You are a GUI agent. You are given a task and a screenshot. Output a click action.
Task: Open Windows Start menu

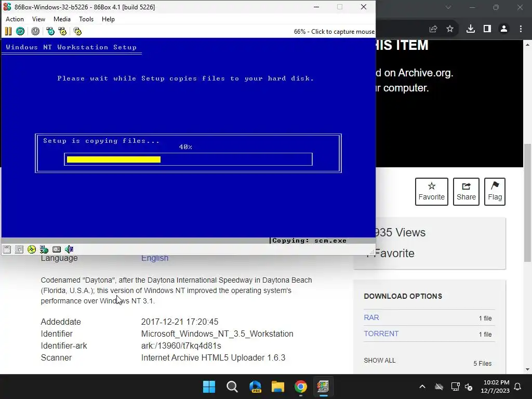click(x=209, y=387)
